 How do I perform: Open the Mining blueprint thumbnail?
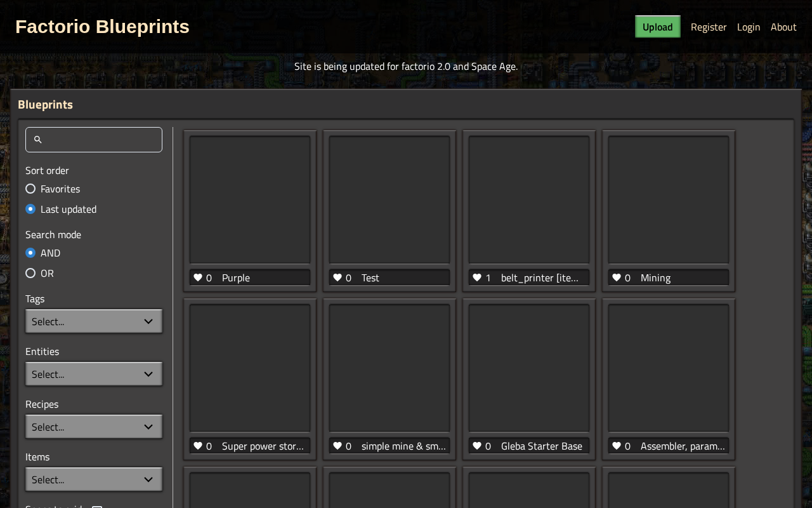669,200
